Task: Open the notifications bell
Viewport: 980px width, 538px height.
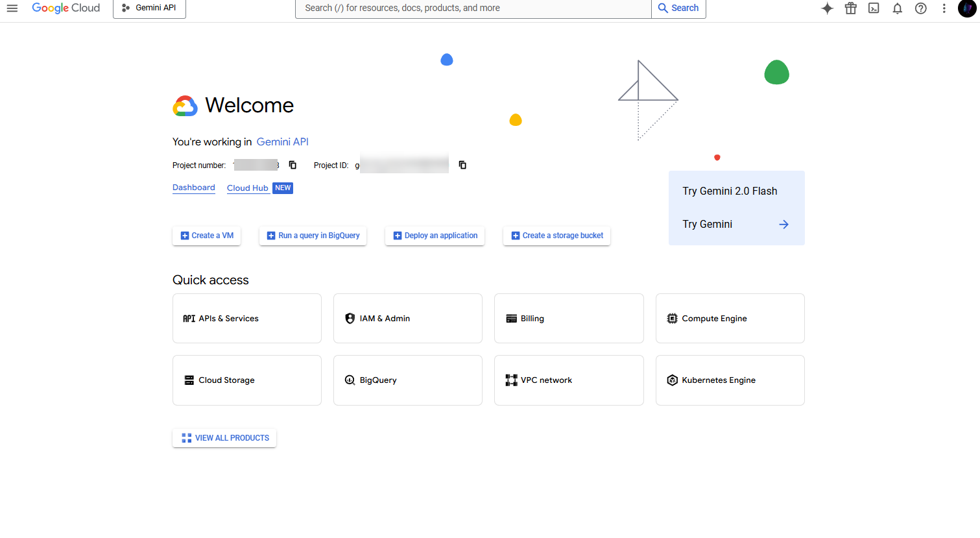Action: [x=897, y=8]
